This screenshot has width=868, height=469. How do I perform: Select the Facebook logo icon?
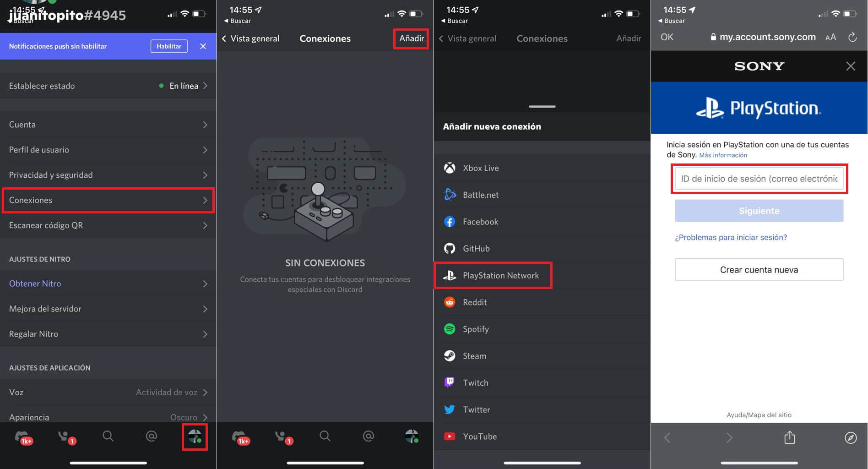pyautogui.click(x=450, y=222)
